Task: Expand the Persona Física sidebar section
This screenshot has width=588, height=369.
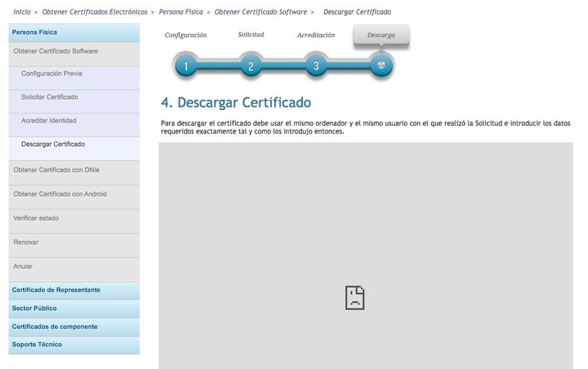Action: 35,32
